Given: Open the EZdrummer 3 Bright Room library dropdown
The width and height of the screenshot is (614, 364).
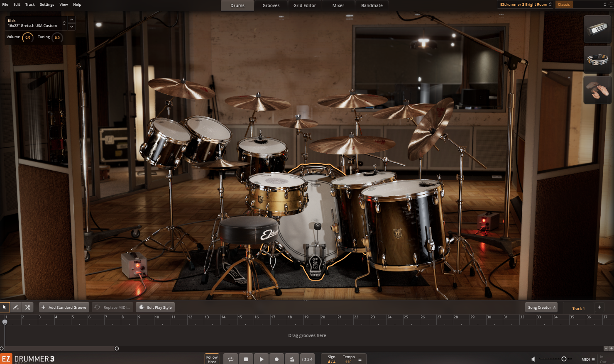Looking at the screenshot, I should 525,5.
